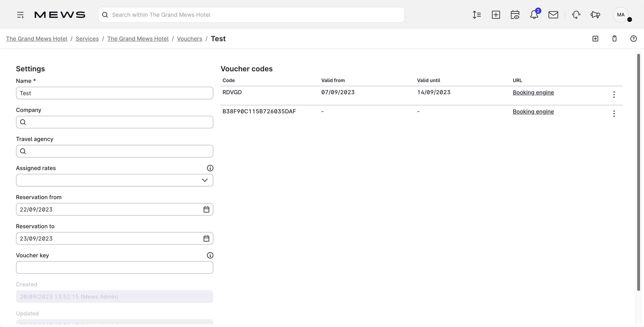Navigate to Services via breadcrumb
Screen dimensions: 644x327
point(87,38)
